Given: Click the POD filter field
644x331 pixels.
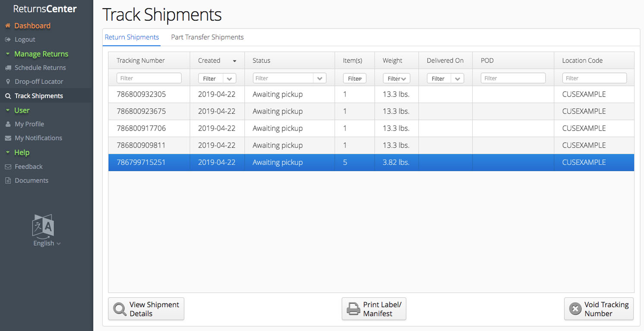Looking at the screenshot, I should pos(513,78).
